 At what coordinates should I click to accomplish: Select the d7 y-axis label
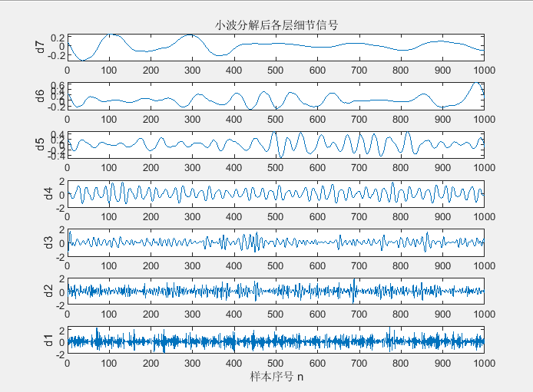tap(40, 47)
